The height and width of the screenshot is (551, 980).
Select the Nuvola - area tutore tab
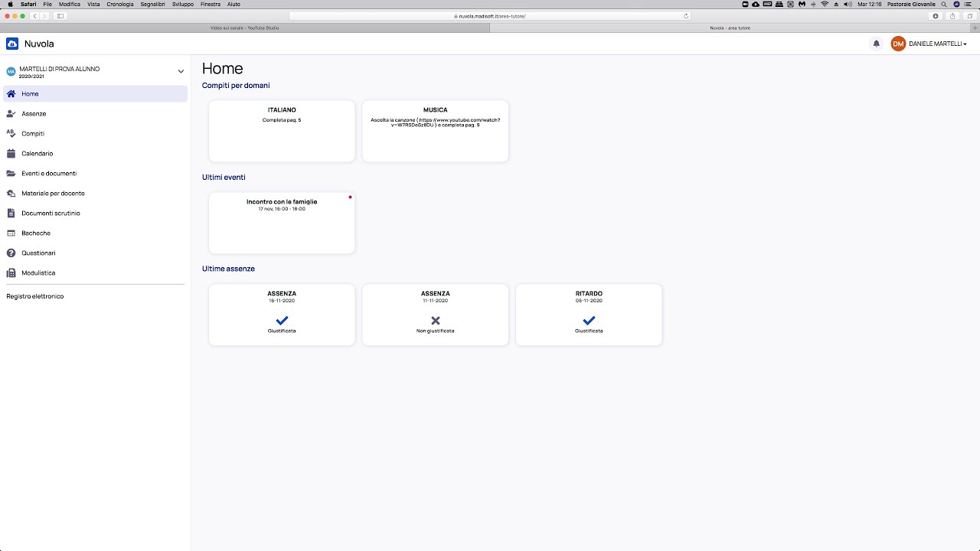tap(730, 28)
